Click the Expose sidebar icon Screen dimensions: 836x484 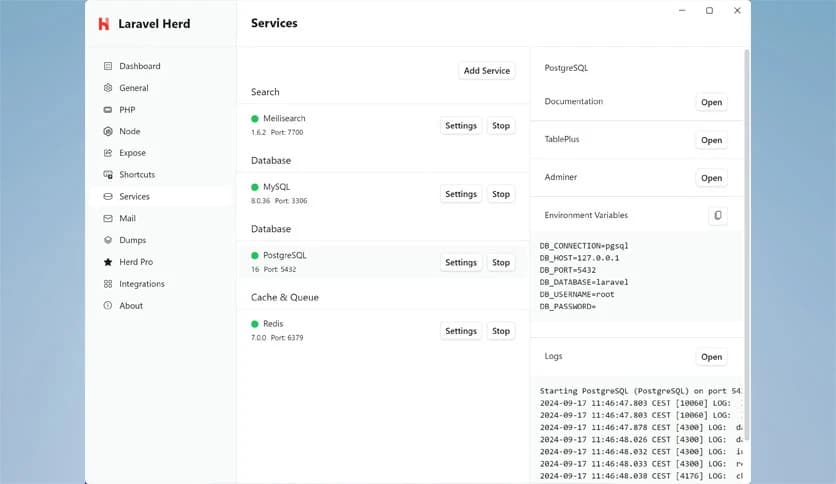click(108, 153)
